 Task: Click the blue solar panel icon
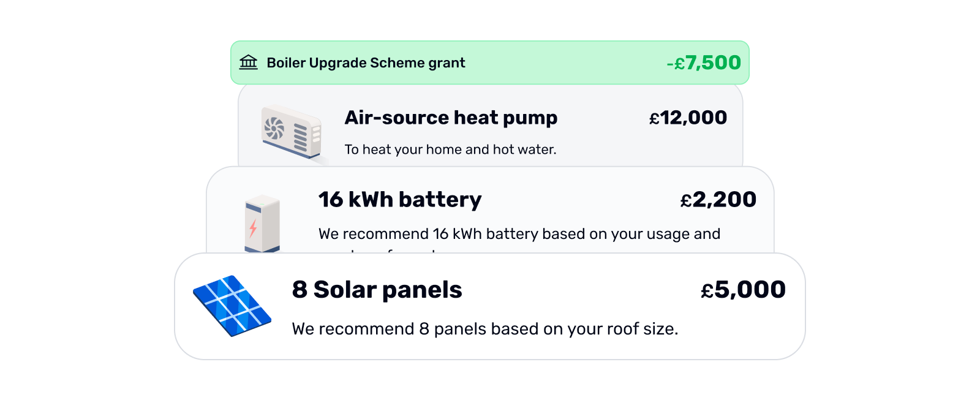[x=232, y=305]
